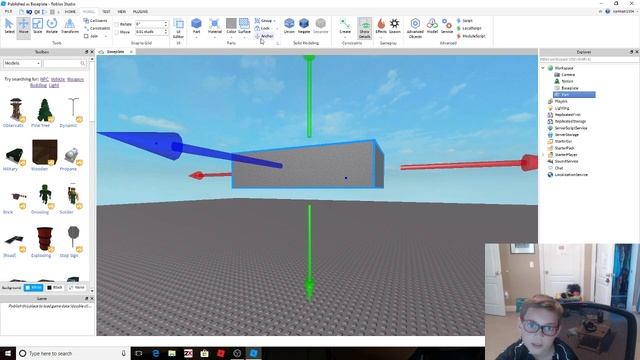The height and width of the screenshot is (360, 640).
Task: Select ServerScriptService in the Explorer
Action: pyautogui.click(x=571, y=128)
